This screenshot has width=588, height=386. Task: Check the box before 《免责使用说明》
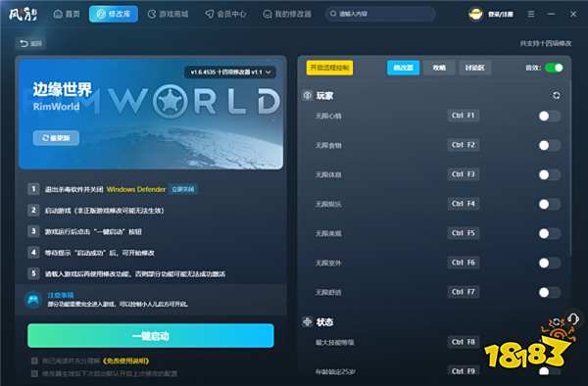pyautogui.click(x=34, y=361)
